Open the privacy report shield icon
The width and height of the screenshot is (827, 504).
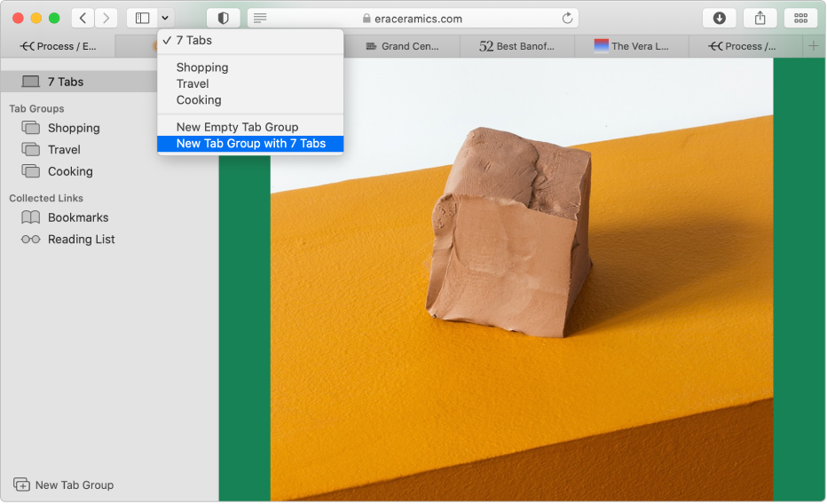[x=223, y=19]
